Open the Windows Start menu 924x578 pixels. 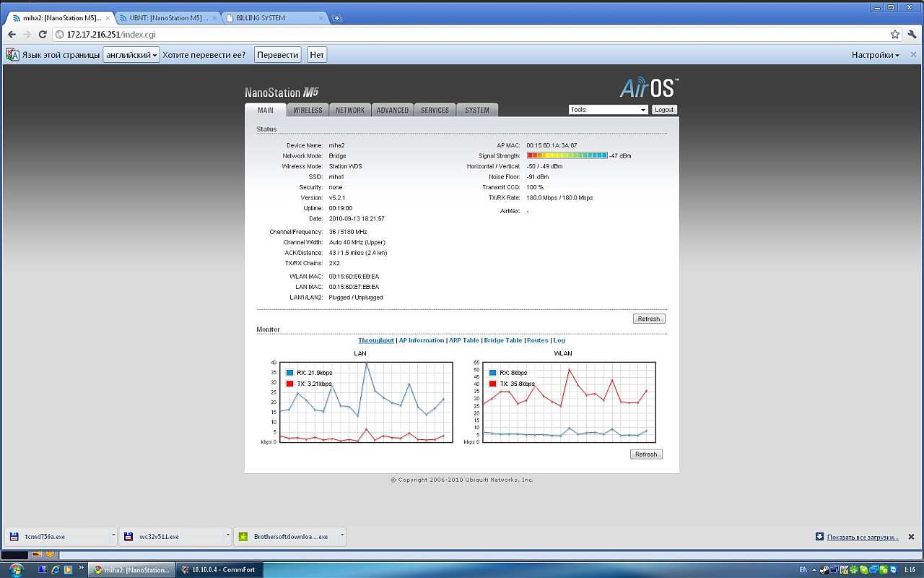[15, 570]
